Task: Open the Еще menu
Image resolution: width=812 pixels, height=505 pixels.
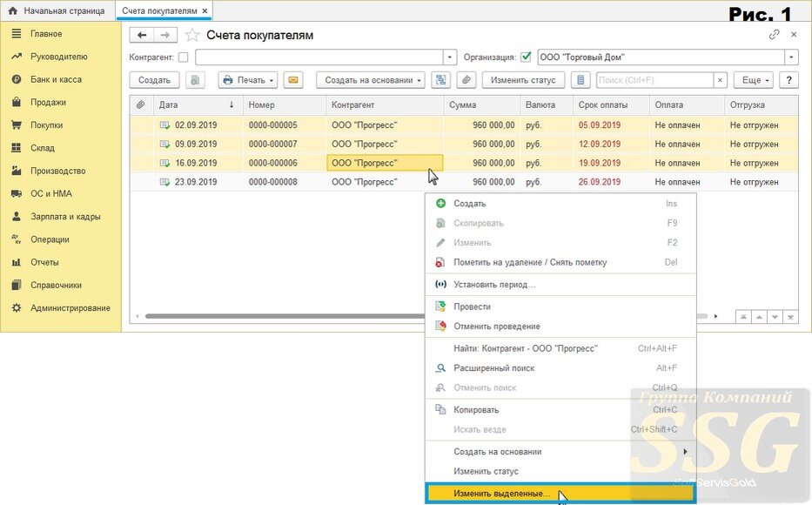Action: click(754, 80)
